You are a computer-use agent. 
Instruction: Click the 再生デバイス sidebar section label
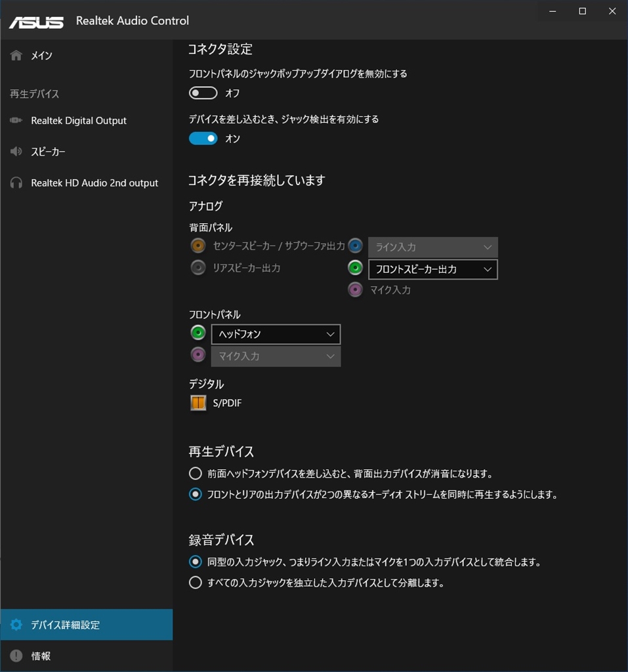34,94
